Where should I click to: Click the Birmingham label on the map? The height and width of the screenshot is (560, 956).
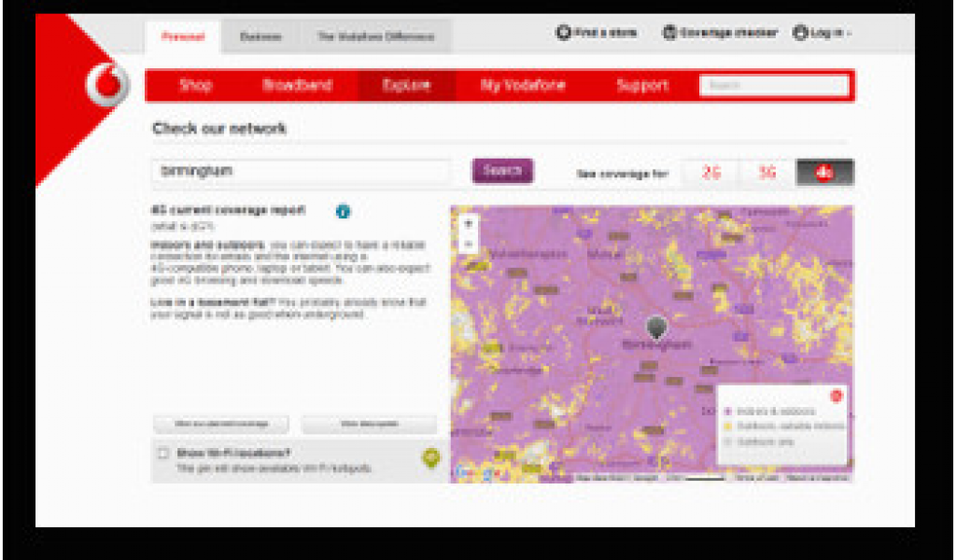(x=656, y=345)
